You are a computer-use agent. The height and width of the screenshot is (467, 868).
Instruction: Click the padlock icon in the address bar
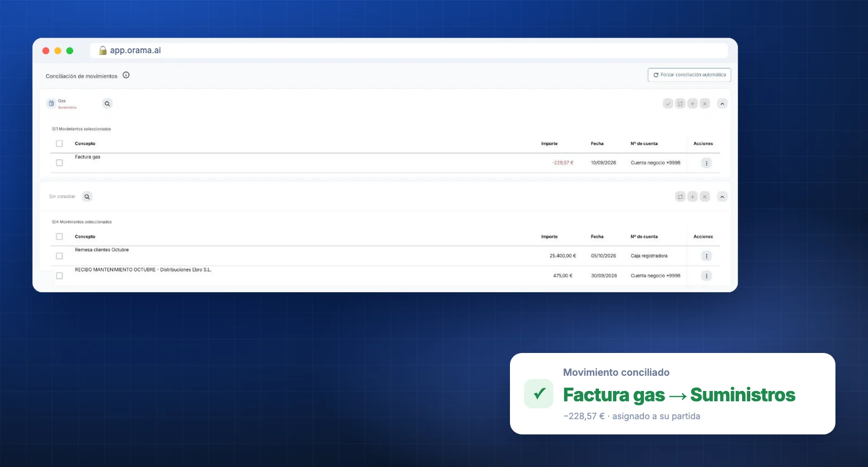point(103,51)
